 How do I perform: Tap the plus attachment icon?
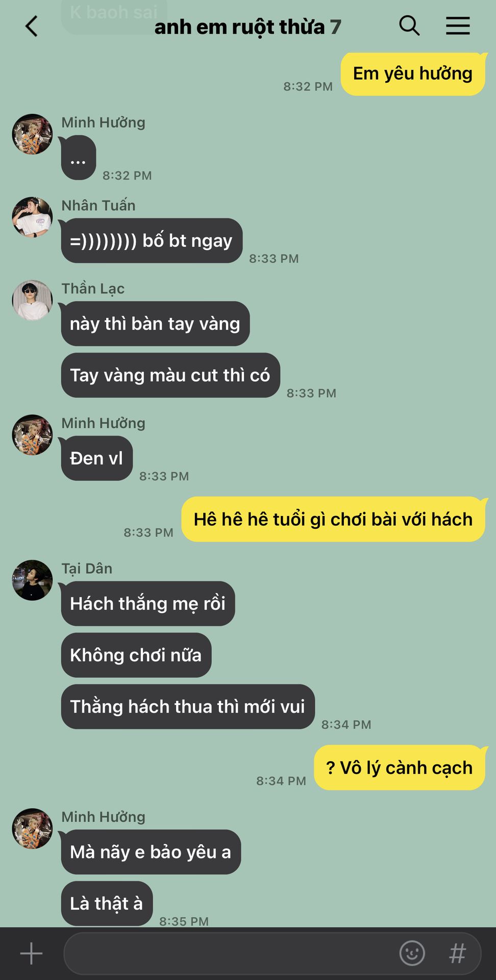click(x=31, y=953)
